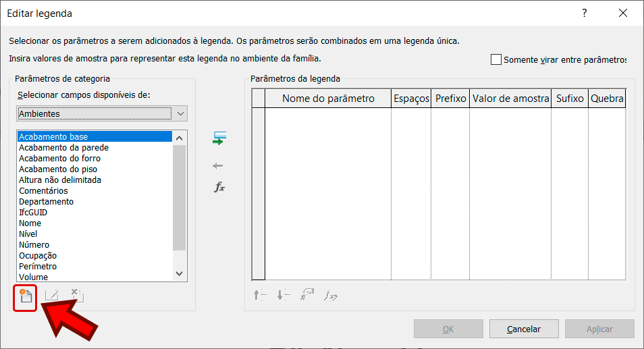Enable Somente virar entre parâmetros checkbox
The image size is (644, 349).
pos(496,59)
